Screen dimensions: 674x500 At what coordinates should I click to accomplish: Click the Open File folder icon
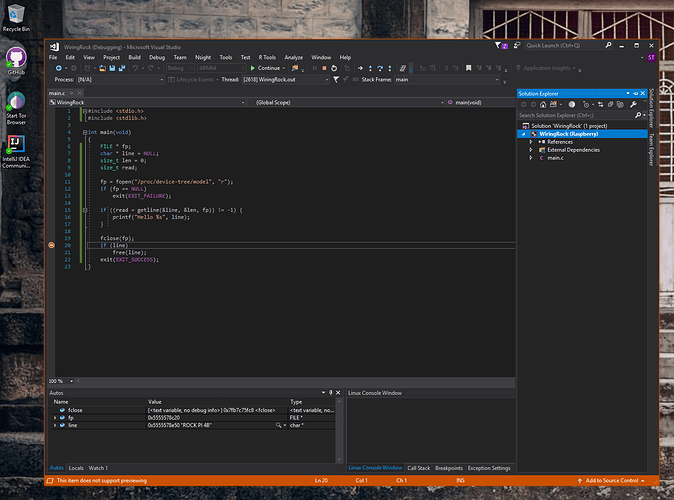tap(102, 68)
